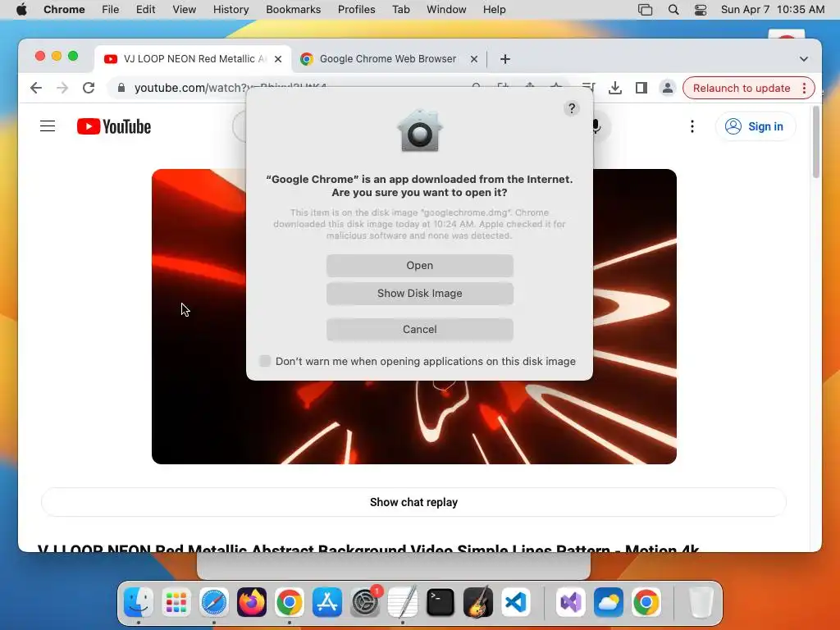The image size is (840, 630).
Task: Open the Profiles menu
Action: 356,10
